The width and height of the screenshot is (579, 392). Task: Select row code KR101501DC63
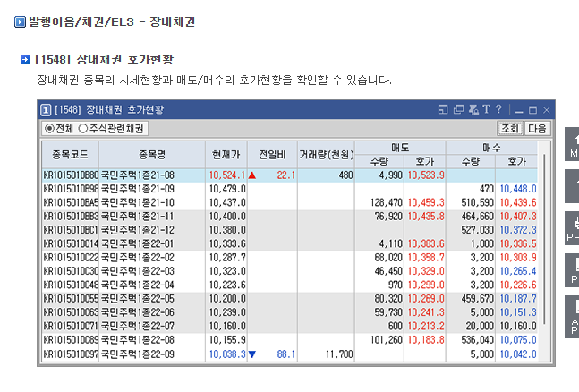(71, 312)
